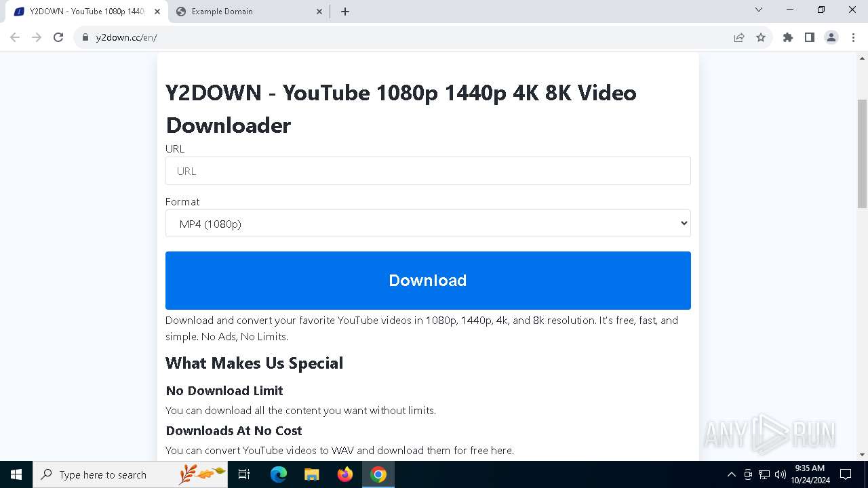This screenshot has height=488, width=868.
Task: Open the Extensions puzzle icon
Action: [x=788, y=37]
